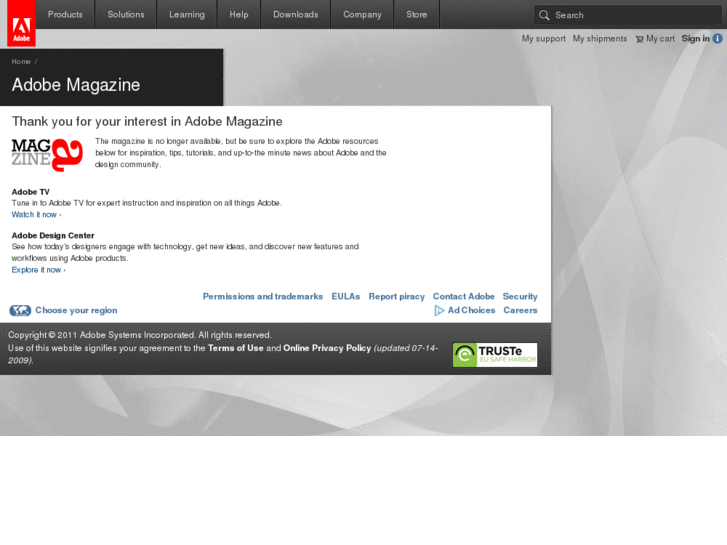Open the Help menu
Screen dimensions: 727x545
pos(239,14)
